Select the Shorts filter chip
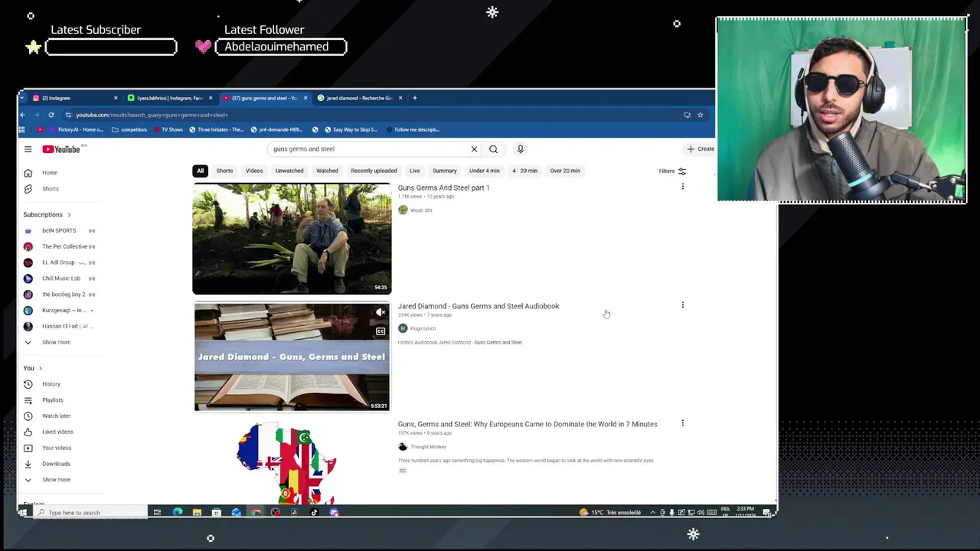The height and width of the screenshot is (551, 980). pos(224,171)
